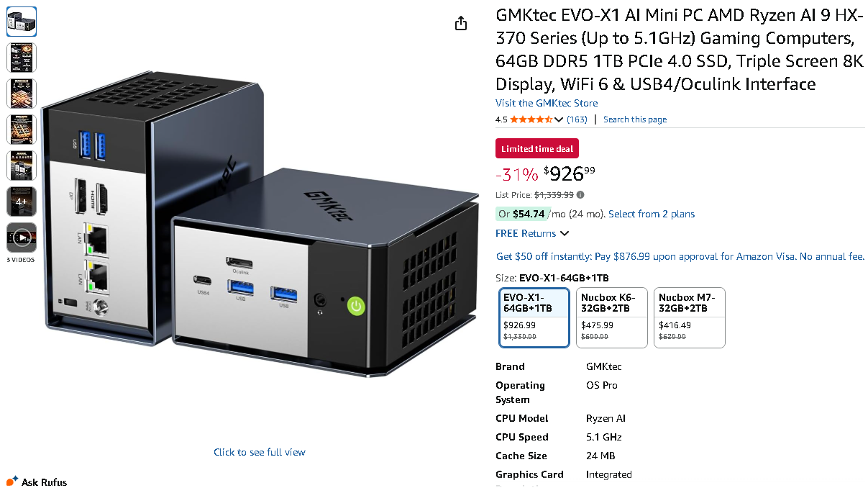Click the share icon above product image
The width and height of the screenshot is (868, 488).
pyautogui.click(x=461, y=24)
